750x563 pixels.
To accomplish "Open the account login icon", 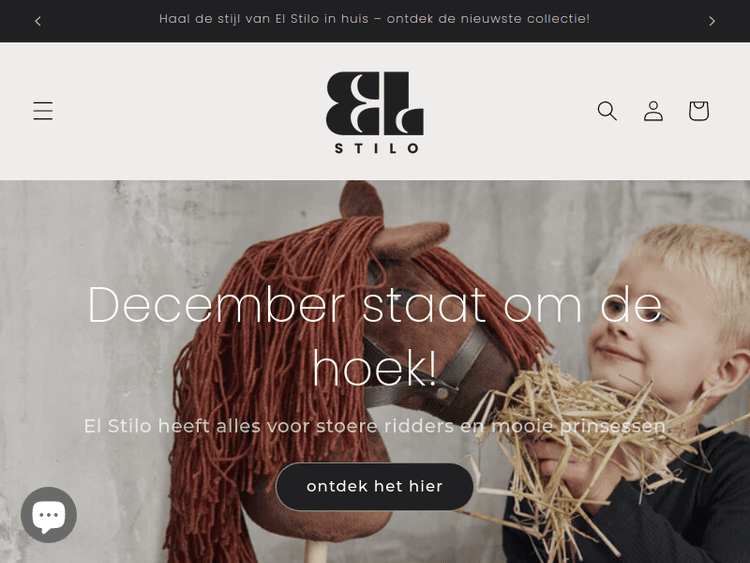I will click(653, 110).
